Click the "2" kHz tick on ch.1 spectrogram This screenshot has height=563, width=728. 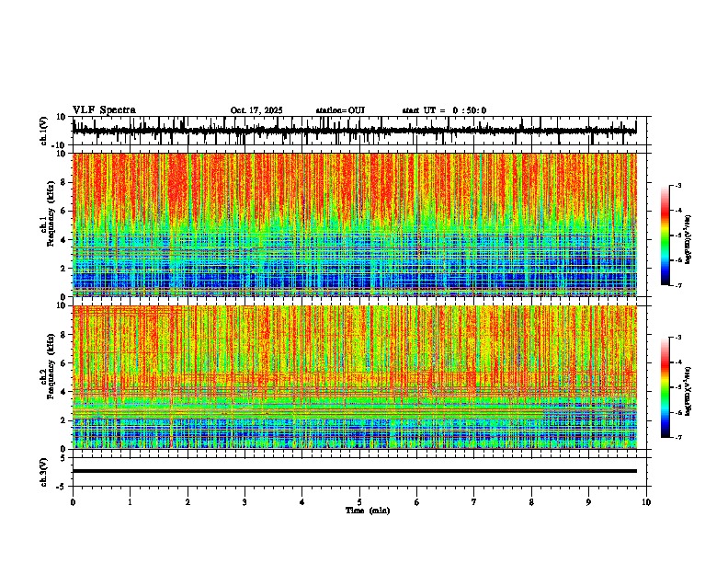tap(63, 269)
